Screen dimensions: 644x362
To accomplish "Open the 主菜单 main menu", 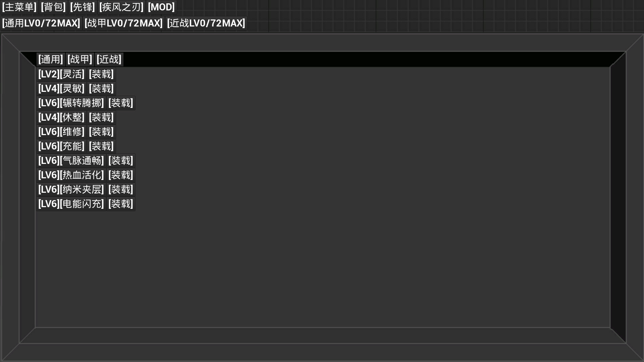I will point(19,7).
